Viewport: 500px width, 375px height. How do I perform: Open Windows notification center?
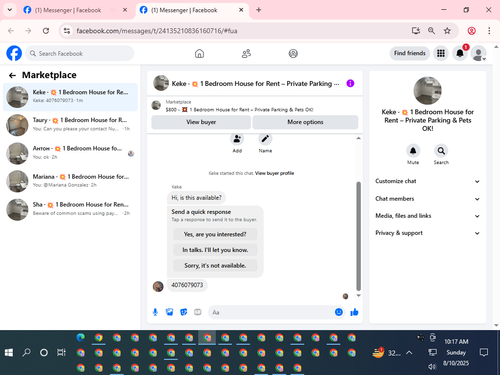pyautogui.click(x=484, y=353)
